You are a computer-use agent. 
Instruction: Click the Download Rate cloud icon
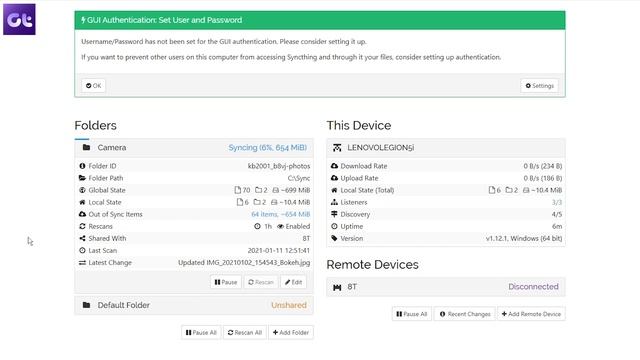[x=334, y=166]
